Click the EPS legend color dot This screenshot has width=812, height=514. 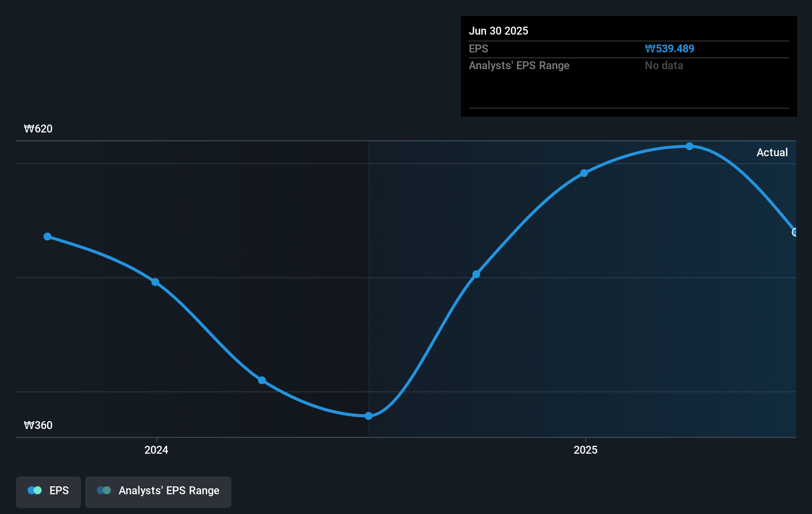[35, 490]
